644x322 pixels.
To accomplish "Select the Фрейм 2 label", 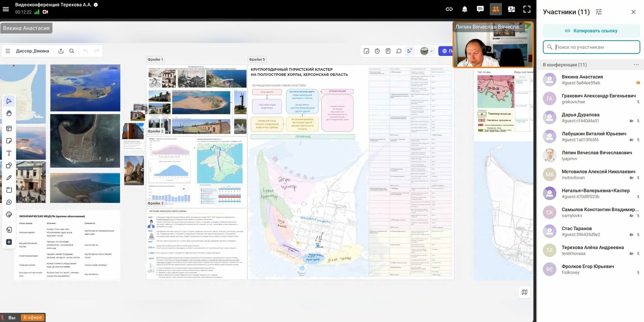I will [155, 131].
